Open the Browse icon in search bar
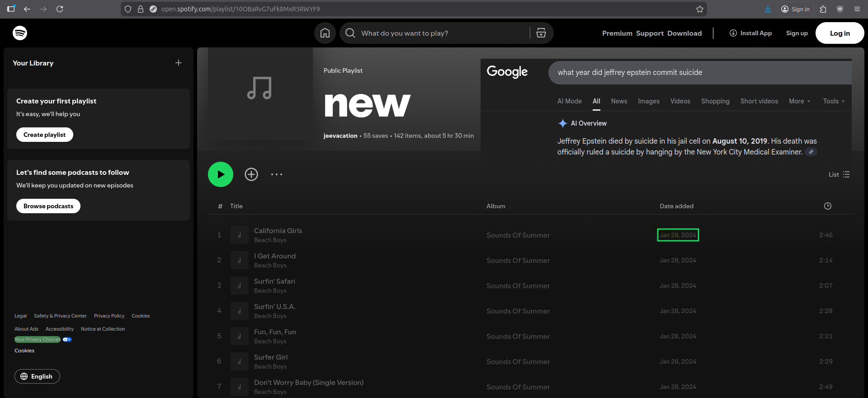 coord(541,33)
